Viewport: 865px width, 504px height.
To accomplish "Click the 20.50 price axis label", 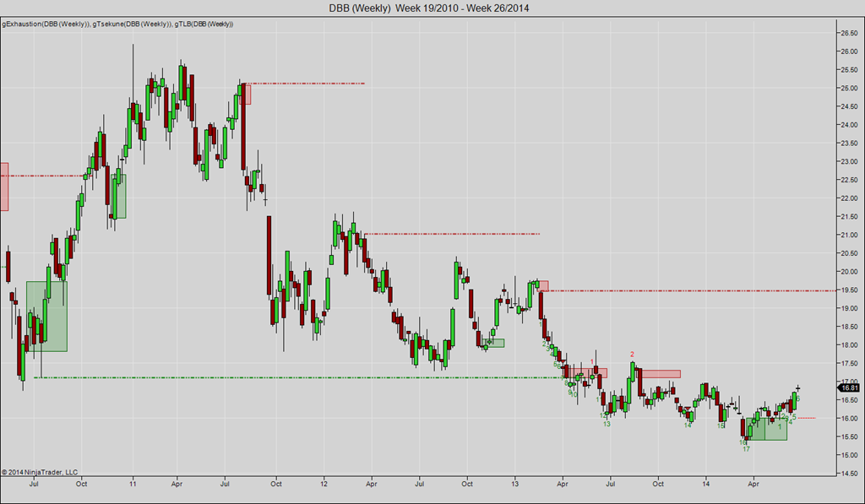I will tap(848, 253).
